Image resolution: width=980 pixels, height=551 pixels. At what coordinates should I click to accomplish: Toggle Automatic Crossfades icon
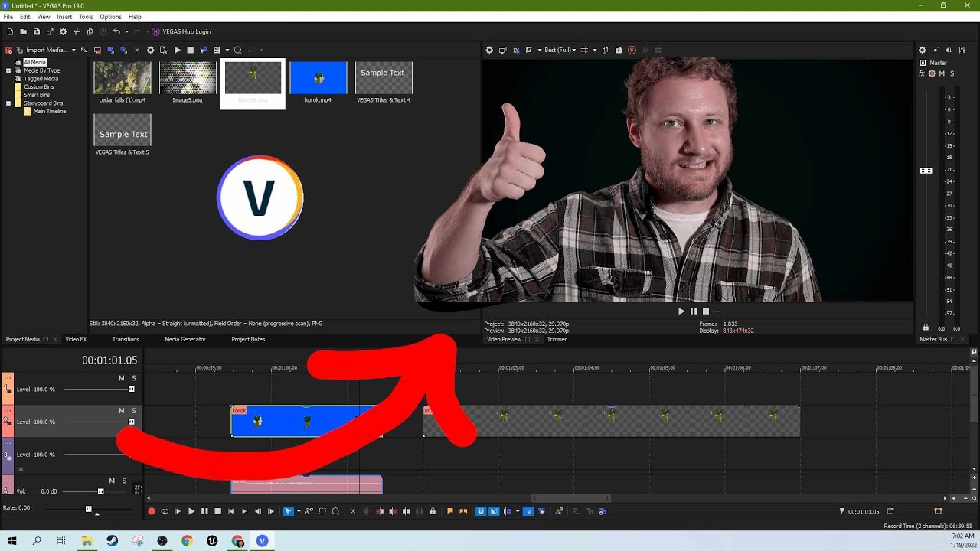point(494,511)
